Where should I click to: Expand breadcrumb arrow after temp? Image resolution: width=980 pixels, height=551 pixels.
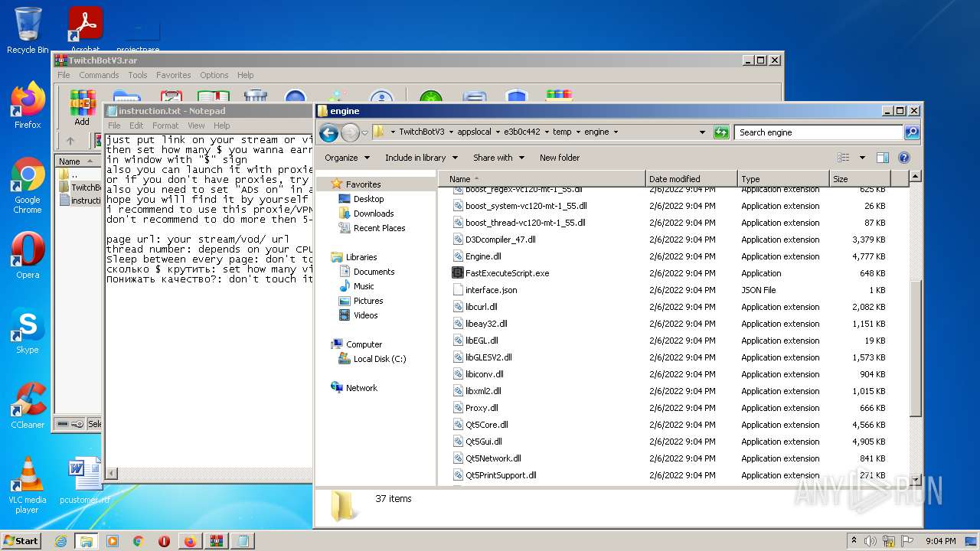click(x=577, y=132)
